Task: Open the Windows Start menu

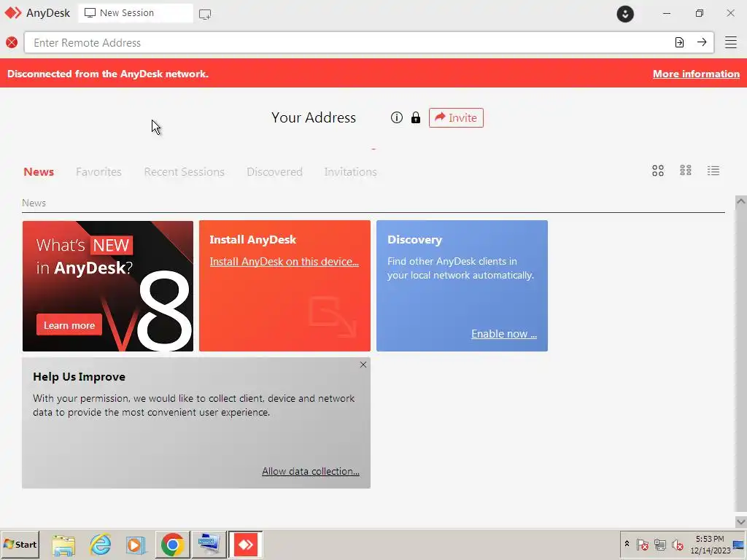Action: pos(20,544)
